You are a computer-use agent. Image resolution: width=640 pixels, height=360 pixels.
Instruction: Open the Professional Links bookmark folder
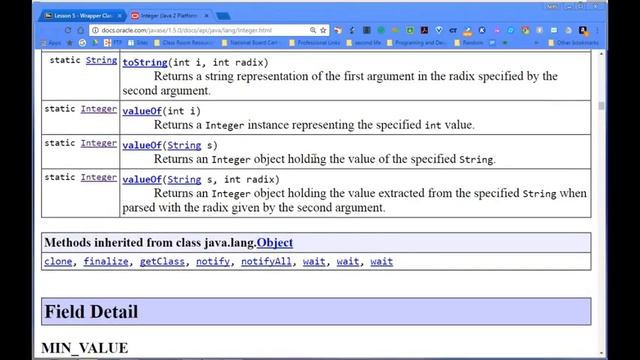(x=314, y=42)
